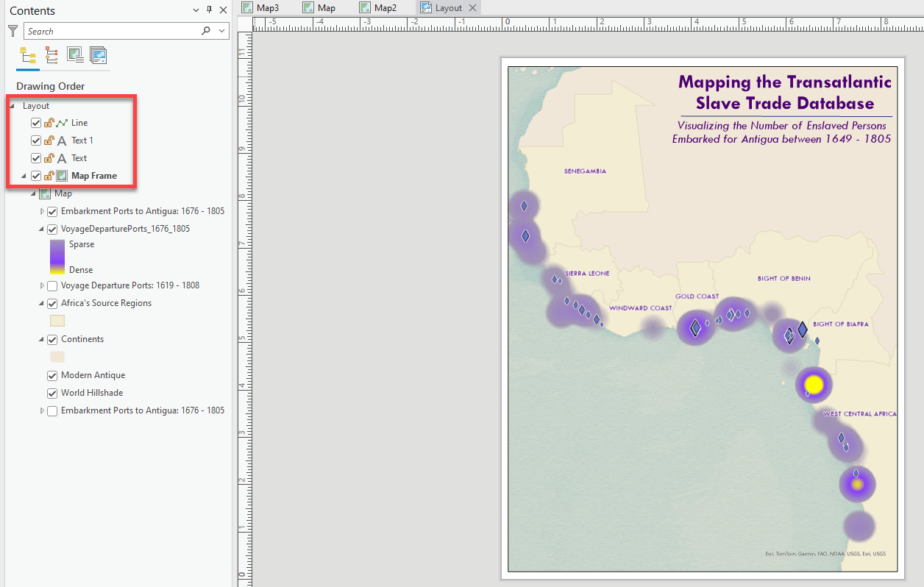Image resolution: width=924 pixels, height=587 pixels.
Task: Open the Contents pane options dropdown arrow
Action: (x=196, y=10)
